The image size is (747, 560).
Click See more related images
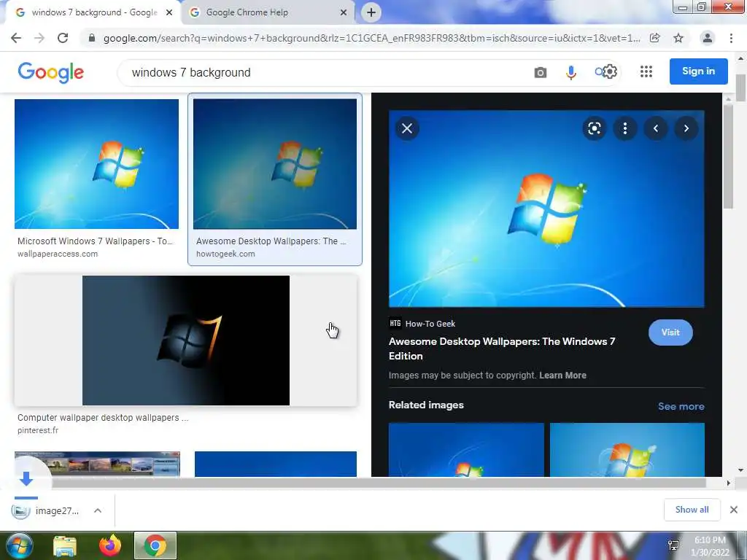pyautogui.click(x=681, y=406)
